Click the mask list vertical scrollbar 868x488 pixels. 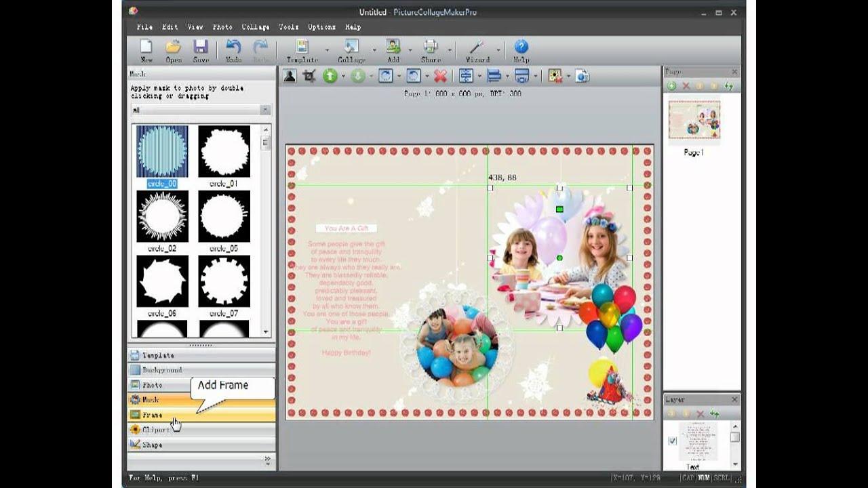click(x=266, y=230)
